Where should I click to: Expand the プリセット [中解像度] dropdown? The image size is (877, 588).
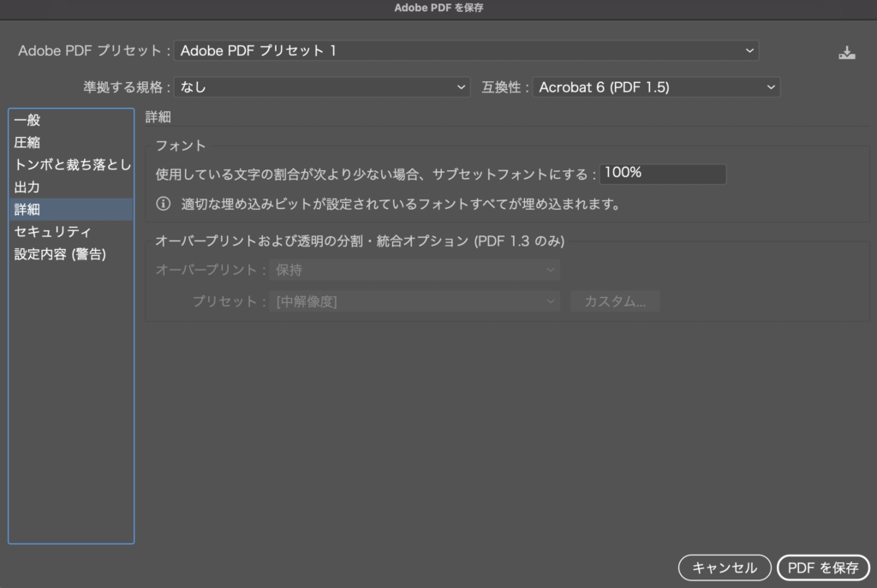click(415, 301)
